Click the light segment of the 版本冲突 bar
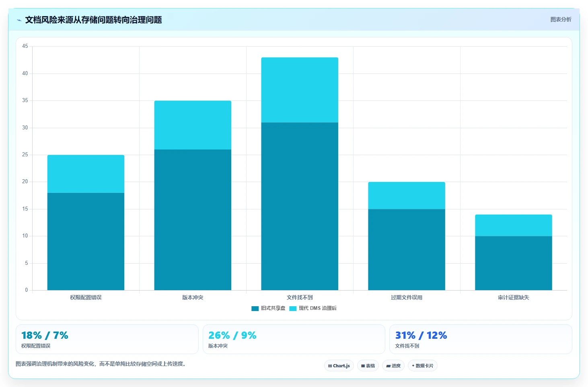 (193, 125)
